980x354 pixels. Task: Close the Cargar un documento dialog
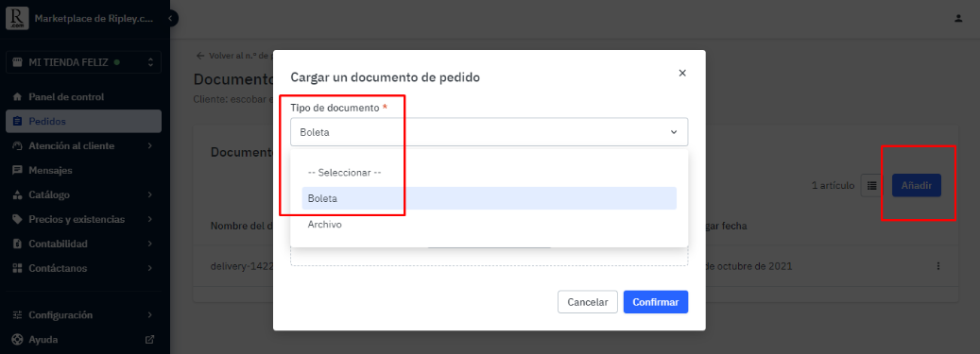pos(682,73)
